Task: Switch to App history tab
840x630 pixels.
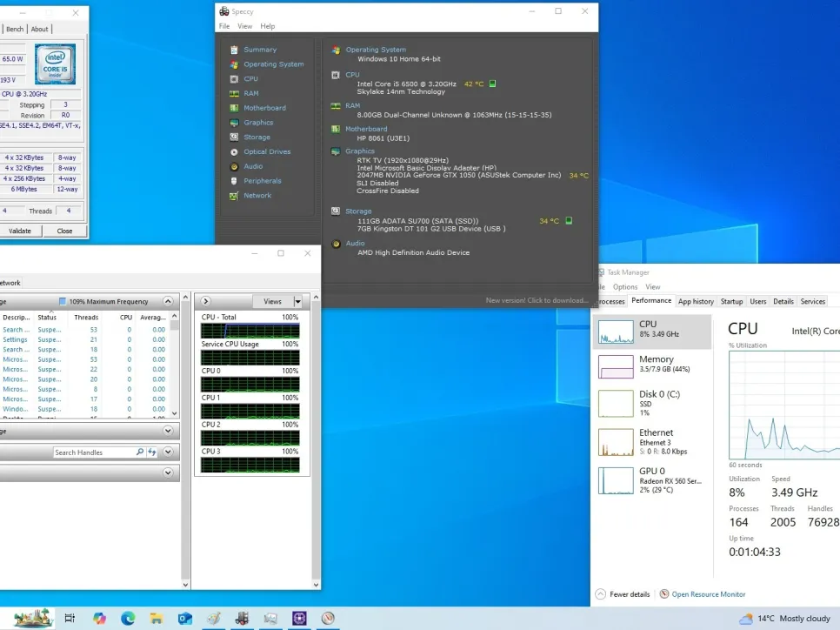Action: pos(696,301)
